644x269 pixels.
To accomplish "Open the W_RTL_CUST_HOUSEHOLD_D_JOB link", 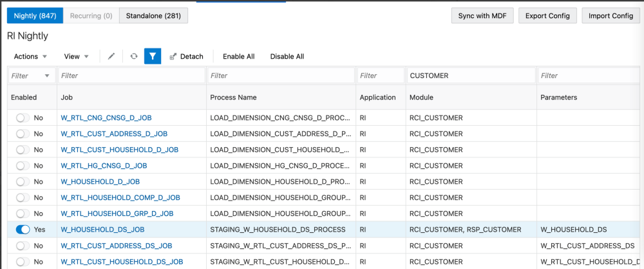I will [x=120, y=150].
